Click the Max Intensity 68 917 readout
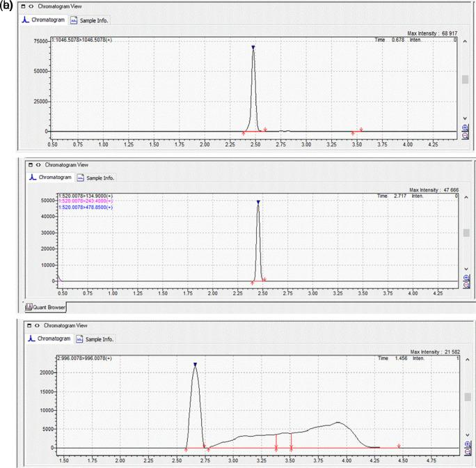The height and width of the screenshot is (468, 476). click(x=432, y=33)
